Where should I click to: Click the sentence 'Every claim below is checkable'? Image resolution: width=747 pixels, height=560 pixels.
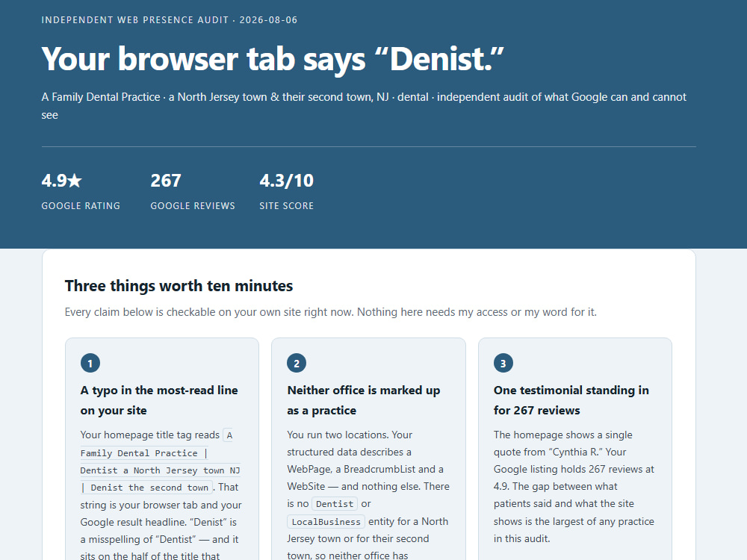[330, 312]
